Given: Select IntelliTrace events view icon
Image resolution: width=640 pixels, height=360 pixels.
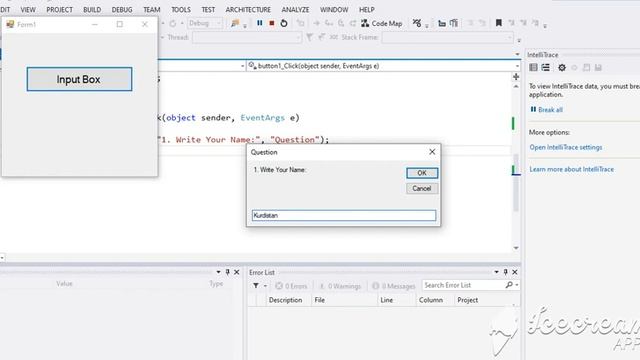Looking at the screenshot, I should [533, 68].
